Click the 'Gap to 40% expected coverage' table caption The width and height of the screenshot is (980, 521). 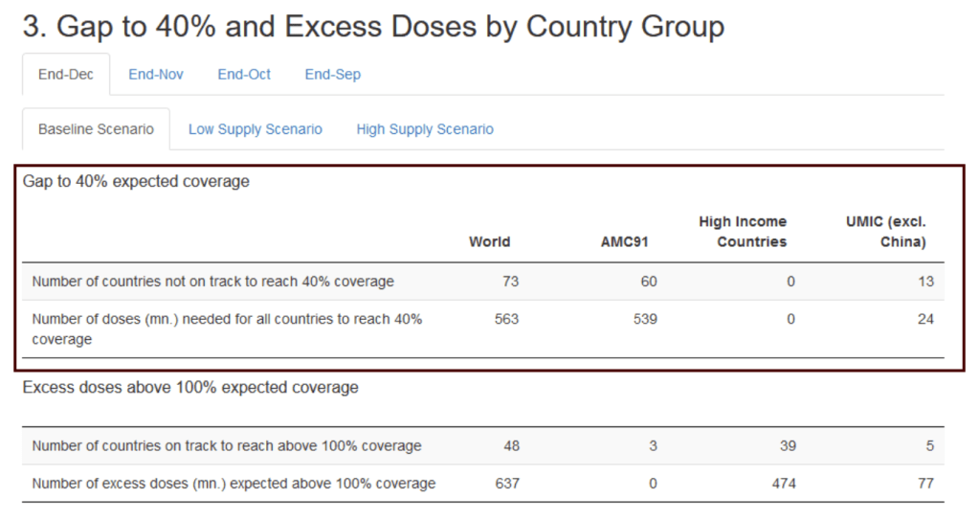(136, 182)
